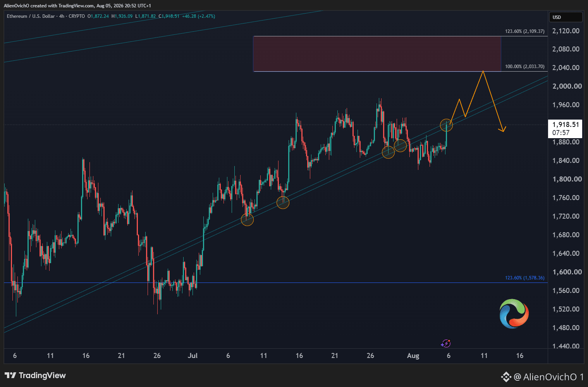Click the 1,520.00 price axis label
The image size is (588, 387).
pyautogui.click(x=566, y=309)
